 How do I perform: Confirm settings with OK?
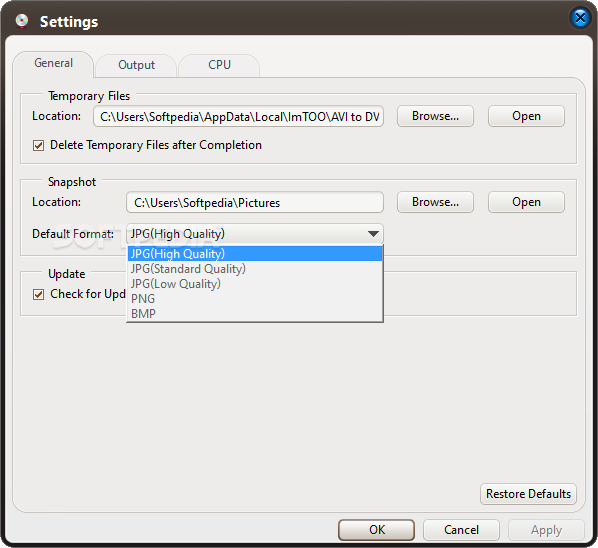click(x=376, y=530)
